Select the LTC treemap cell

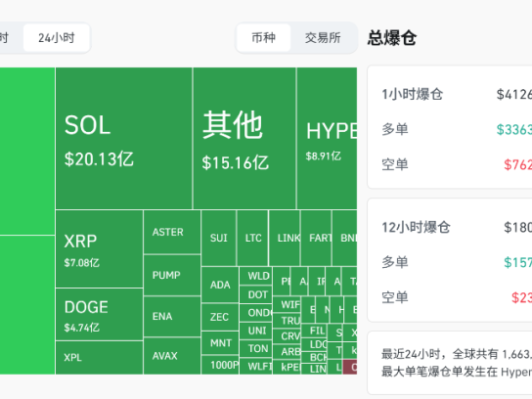252,238
